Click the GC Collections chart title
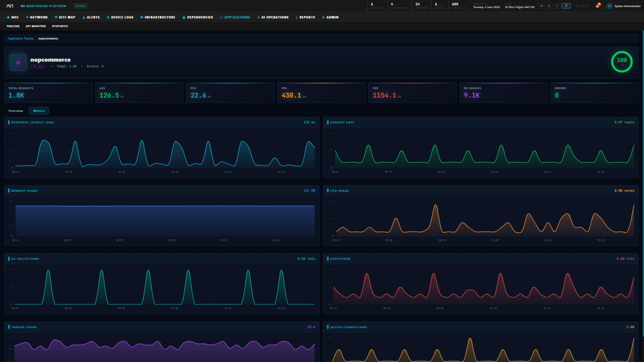The height and width of the screenshot is (362, 644). point(25,259)
